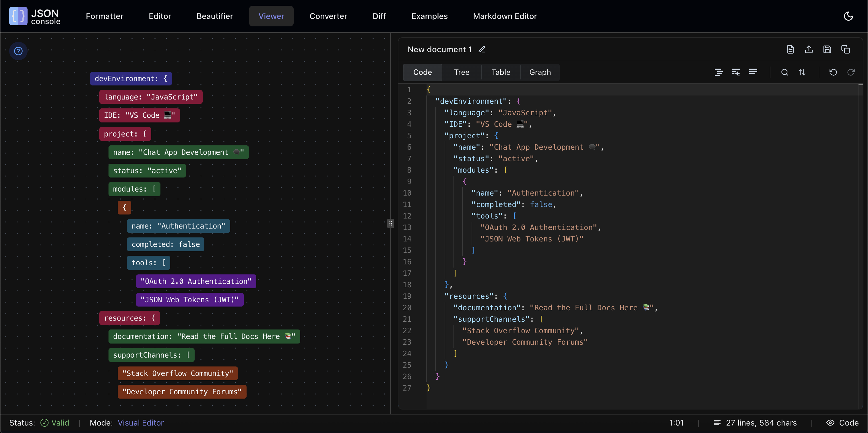Click the upload icon in document header
Viewport: 868px width, 433px height.
pos(809,50)
